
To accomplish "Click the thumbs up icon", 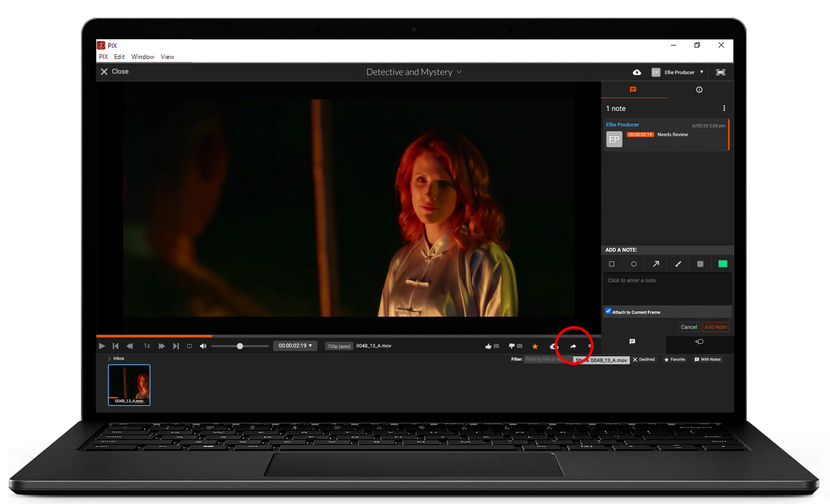I will click(x=488, y=346).
